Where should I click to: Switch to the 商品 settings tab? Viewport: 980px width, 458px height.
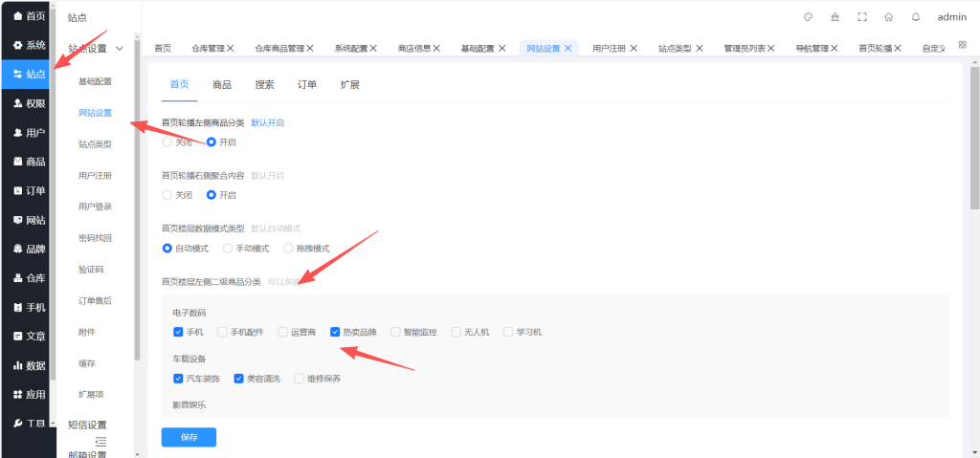click(222, 85)
